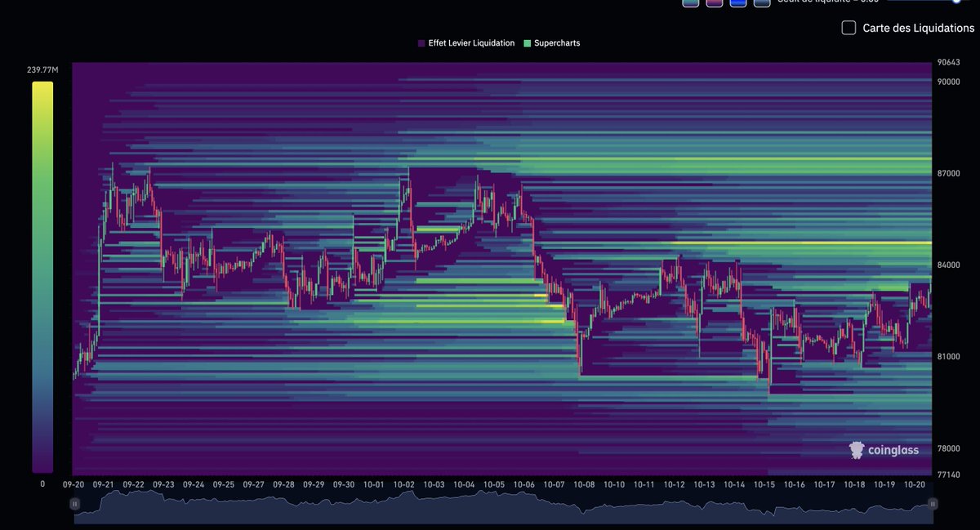Click the 239.77M maximum value of the color scale

click(42, 70)
